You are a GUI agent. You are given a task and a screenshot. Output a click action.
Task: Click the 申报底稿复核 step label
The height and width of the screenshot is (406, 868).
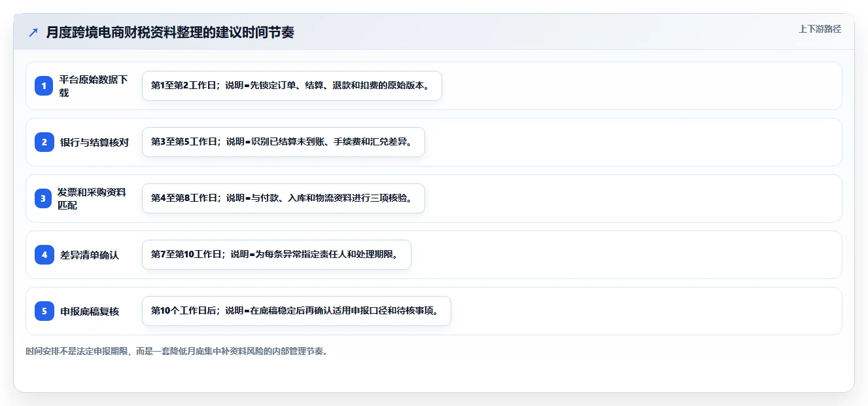pyautogui.click(x=90, y=311)
